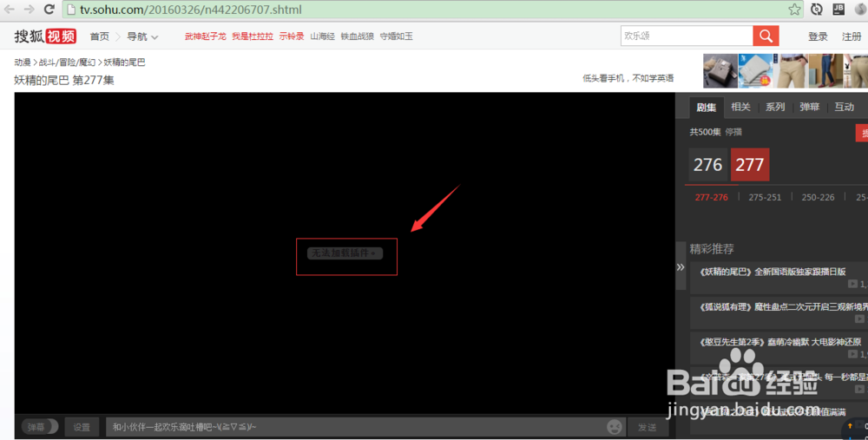
Task: Open 妖精的尾巴 breadcrumb
Action: click(124, 62)
